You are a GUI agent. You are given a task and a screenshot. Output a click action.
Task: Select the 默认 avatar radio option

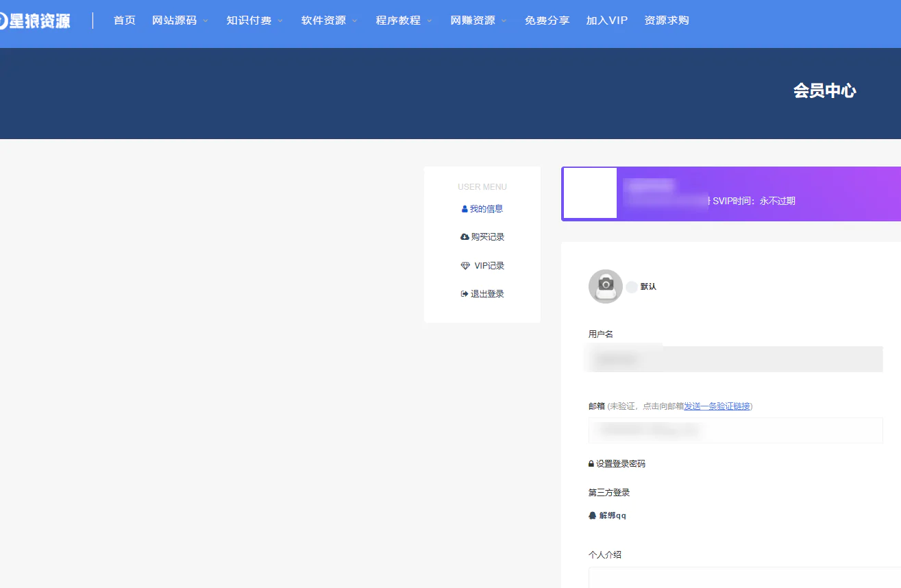point(632,287)
